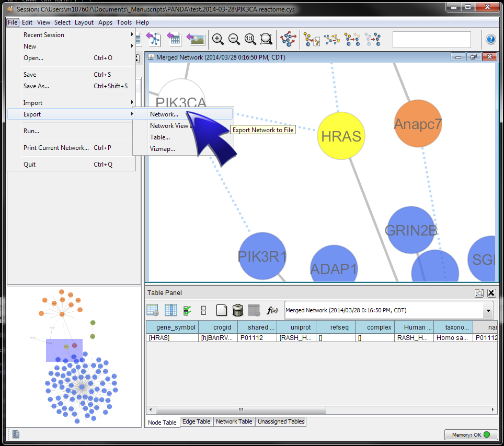Click the trash can delete columns icon

coord(238,310)
